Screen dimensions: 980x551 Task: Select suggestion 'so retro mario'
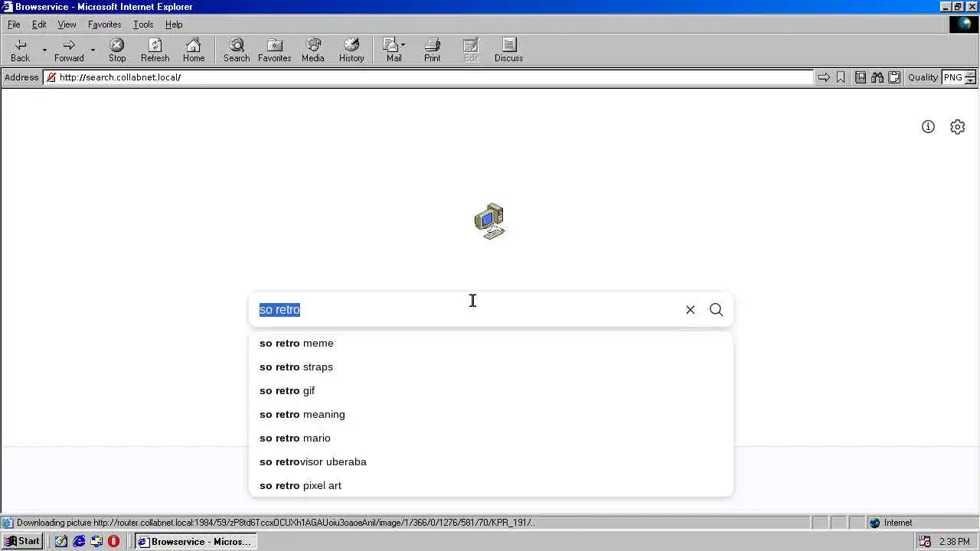coord(491,439)
